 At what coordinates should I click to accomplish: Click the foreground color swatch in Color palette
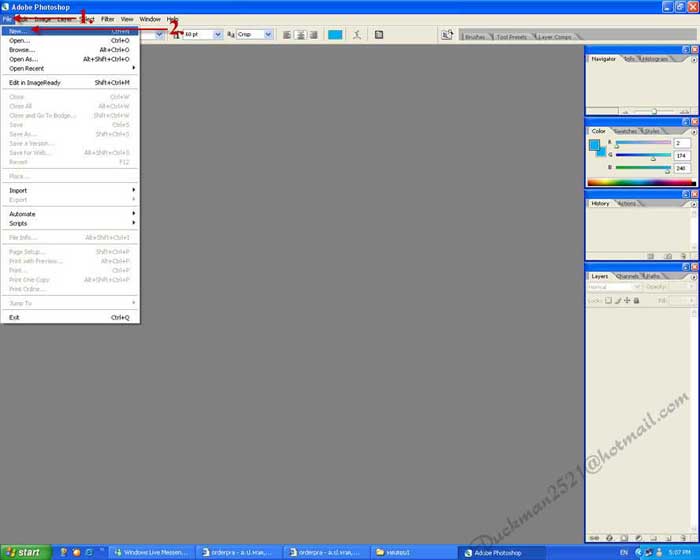594,145
